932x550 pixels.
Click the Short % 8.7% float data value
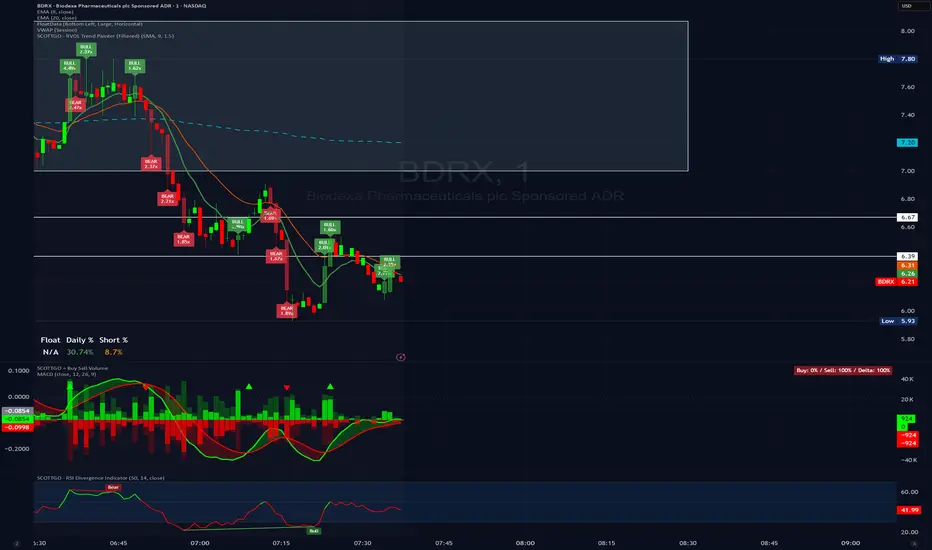[113, 352]
